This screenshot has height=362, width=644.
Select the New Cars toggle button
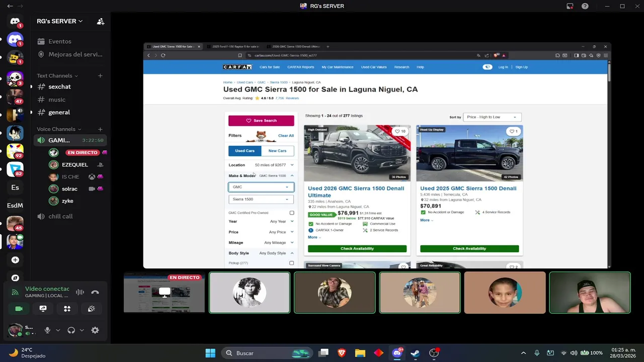click(277, 151)
